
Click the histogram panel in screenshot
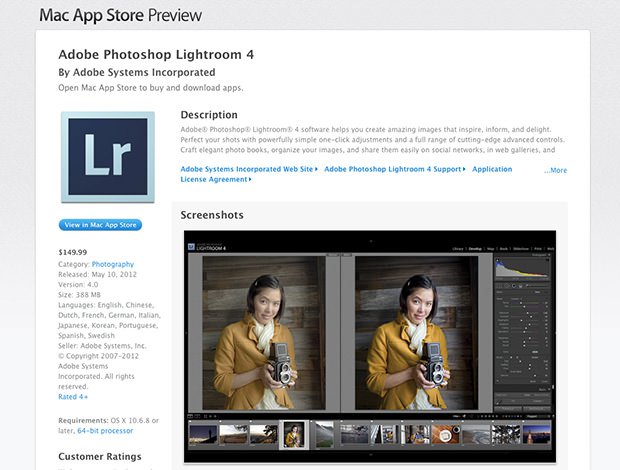click(x=522, y=268)
